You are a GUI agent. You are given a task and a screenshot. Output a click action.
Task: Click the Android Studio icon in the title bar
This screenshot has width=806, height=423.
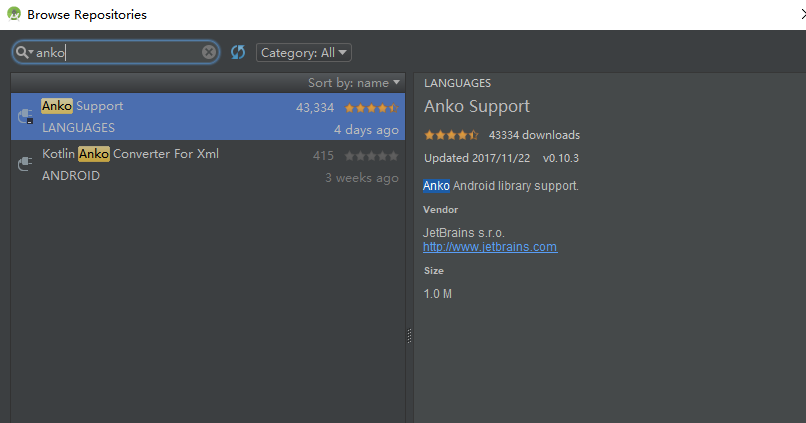pyautogui.click(x=14, y=14)
